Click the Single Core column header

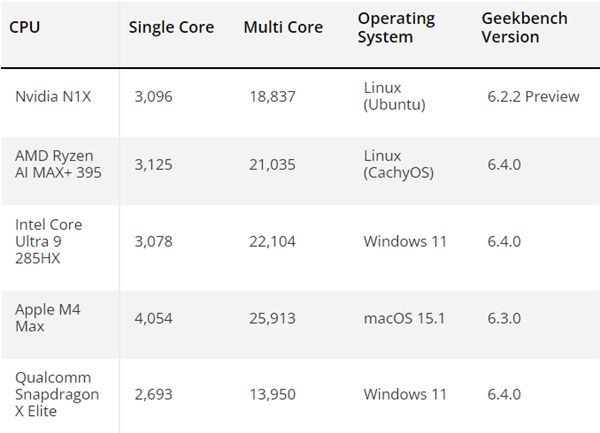(x=171, y=27)
